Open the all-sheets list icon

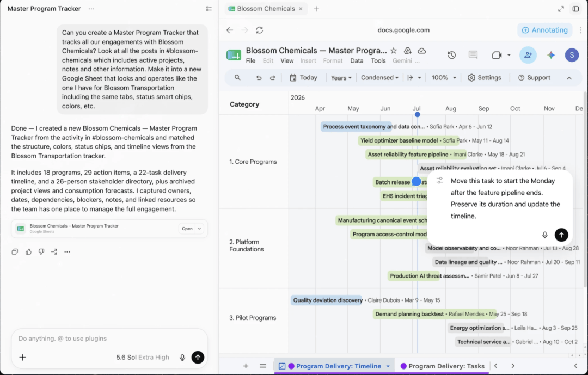pos(263,366)
